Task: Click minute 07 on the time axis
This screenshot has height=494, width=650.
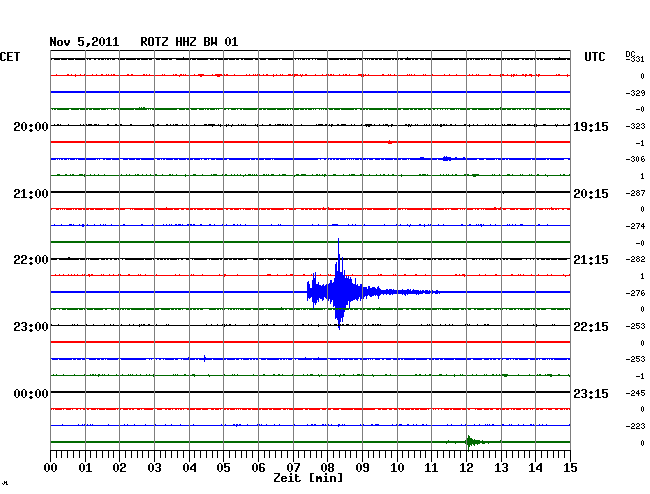Action: pyautogui.click(x=293, y=467)
